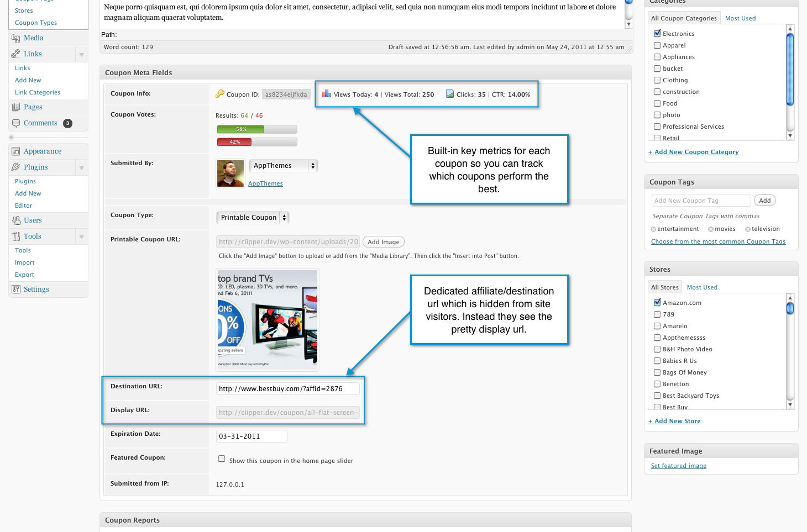
Task: Switch to Most Used stores tab
Action: point(702,287)
